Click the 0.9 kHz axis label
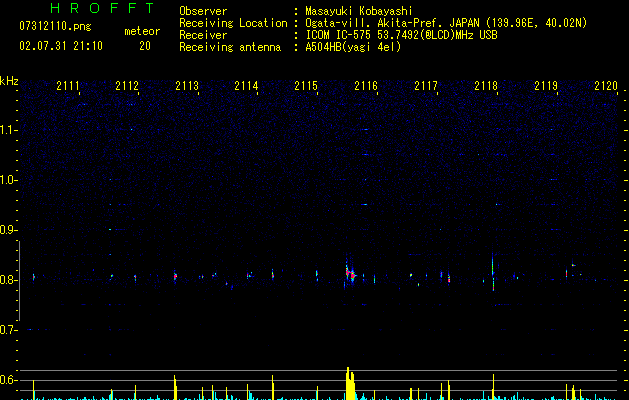 pyautogui.click(x=8, y=230)
